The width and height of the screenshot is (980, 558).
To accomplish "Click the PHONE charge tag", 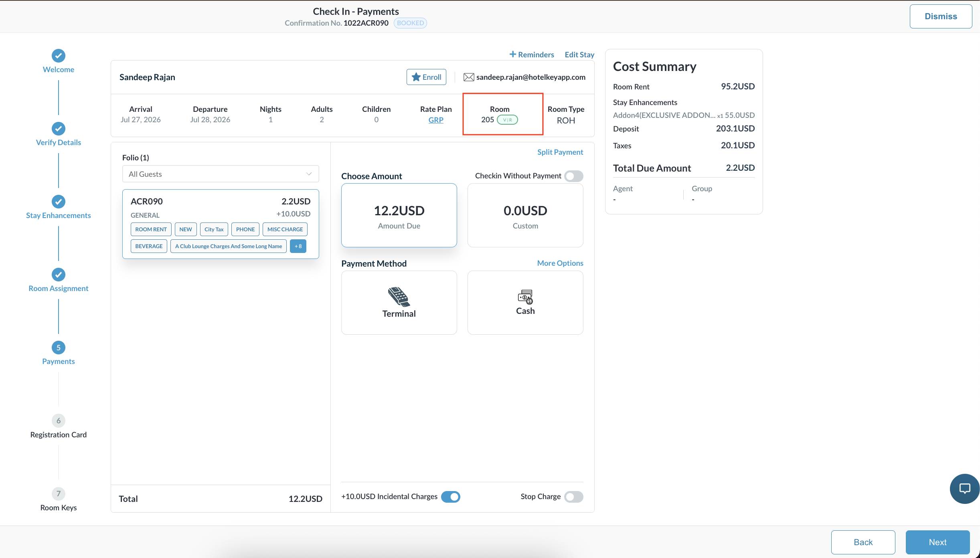I will pos(245,229).
